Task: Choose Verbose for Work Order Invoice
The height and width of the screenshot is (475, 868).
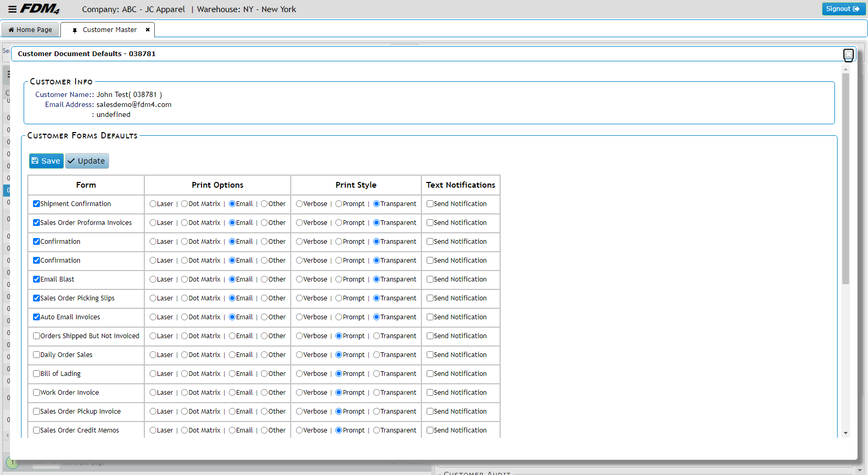Action: click(x=299, y=393)
